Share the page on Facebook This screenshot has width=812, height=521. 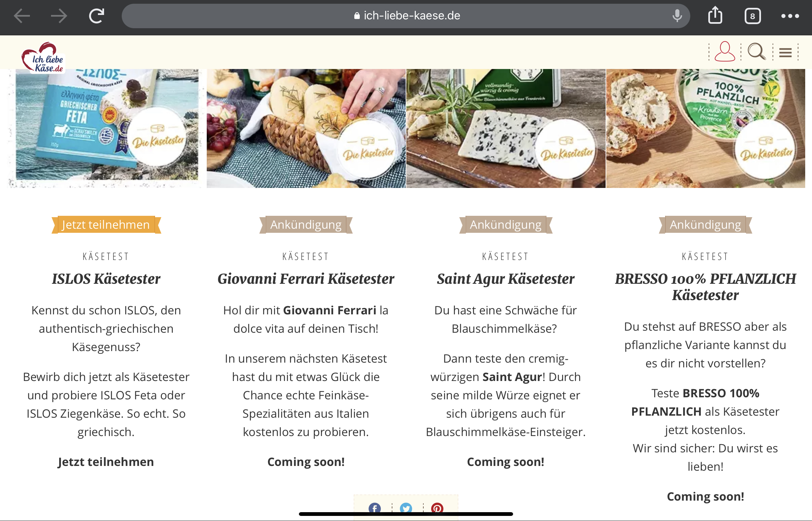tap(374, 508)
